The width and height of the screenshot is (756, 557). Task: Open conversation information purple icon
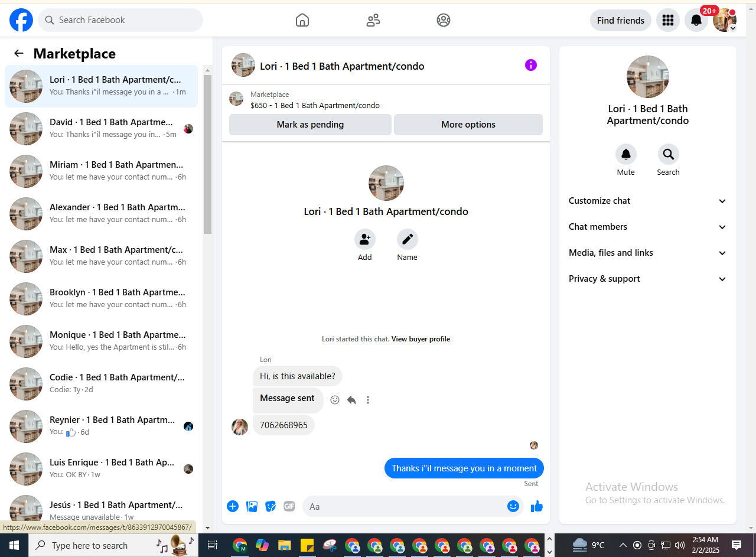click(x=531, y=65)
